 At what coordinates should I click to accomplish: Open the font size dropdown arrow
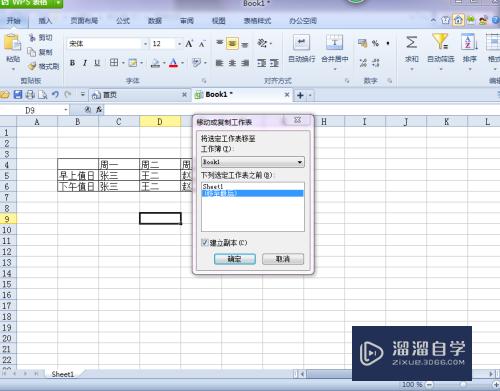click(x=179, y=44)
